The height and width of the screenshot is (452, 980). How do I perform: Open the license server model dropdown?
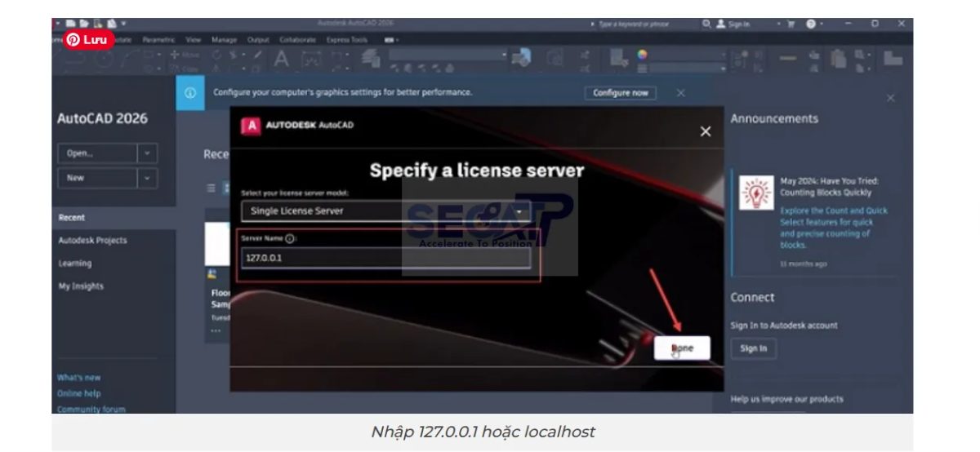386,210
